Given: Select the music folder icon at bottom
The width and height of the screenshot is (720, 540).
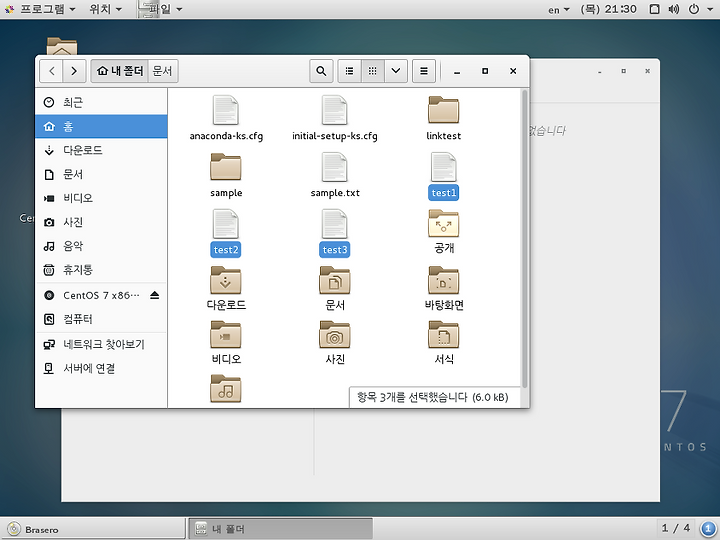Looking at the screenshot, I should (226, 389).
